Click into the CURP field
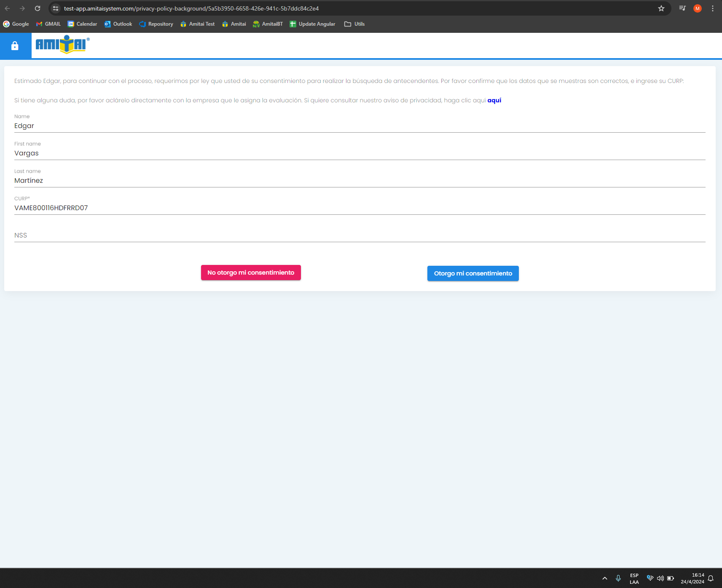Image resolution: width=722 pixels, height=588 pixels. tap(360, 208)
